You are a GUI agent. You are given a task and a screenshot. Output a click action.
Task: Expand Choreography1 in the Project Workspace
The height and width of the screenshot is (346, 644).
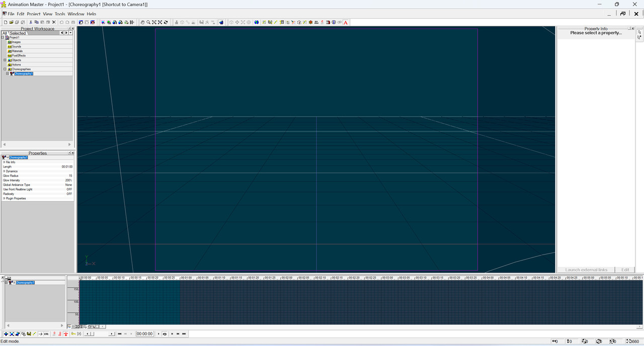coord(8,73)
